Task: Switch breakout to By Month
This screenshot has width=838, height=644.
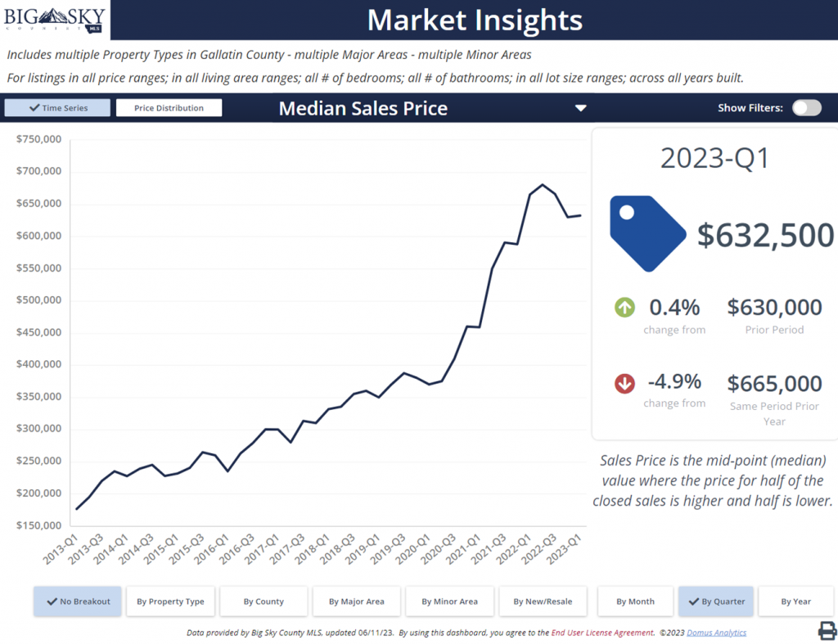Action: coord(635,601)
